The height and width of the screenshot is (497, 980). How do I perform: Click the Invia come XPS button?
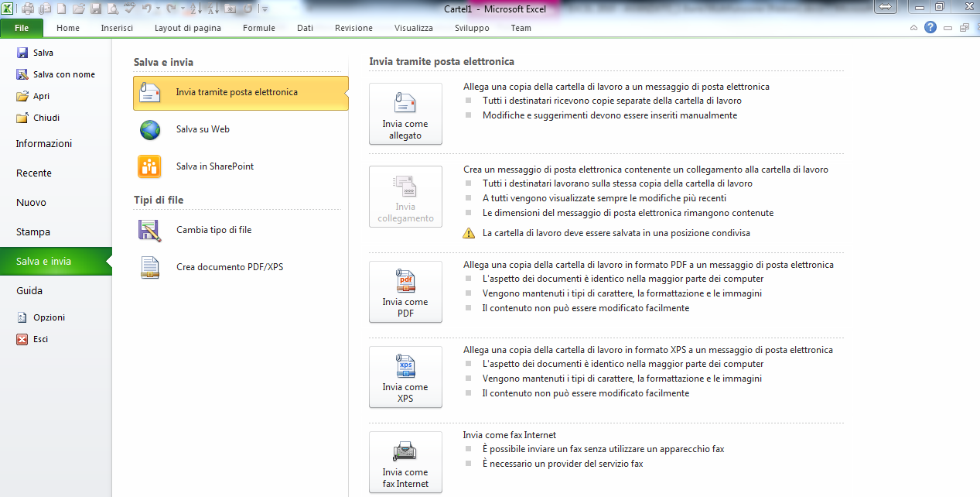(405, 377)
